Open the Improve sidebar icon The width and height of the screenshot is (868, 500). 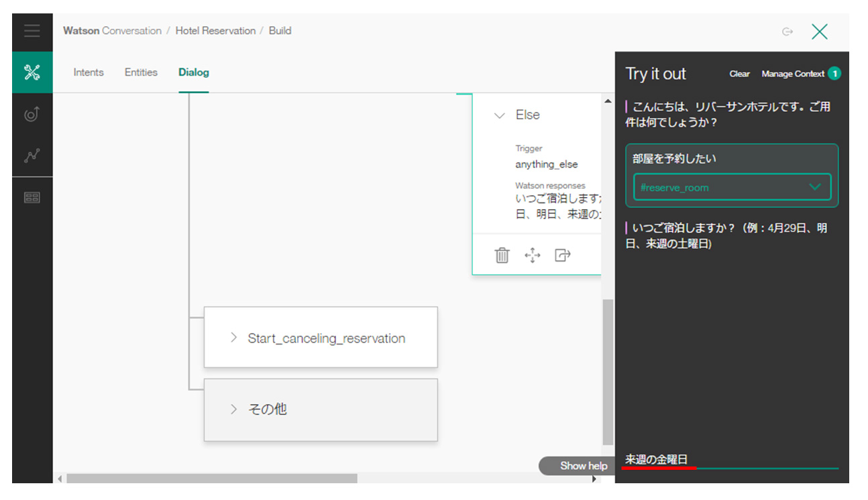pyautogui.click(x=32, y=114)
